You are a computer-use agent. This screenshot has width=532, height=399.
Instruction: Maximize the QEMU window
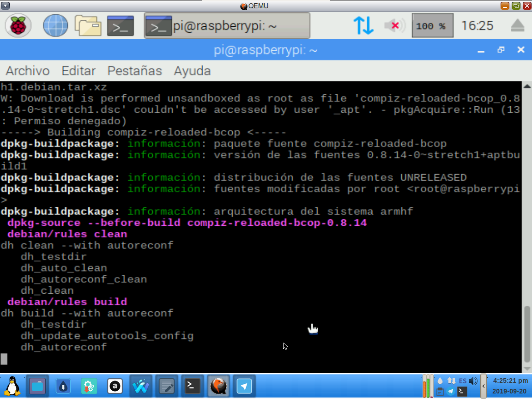(516, 6)
